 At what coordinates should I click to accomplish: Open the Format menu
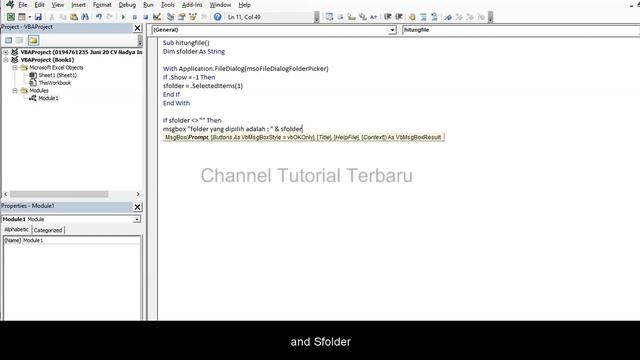(102, 5)
